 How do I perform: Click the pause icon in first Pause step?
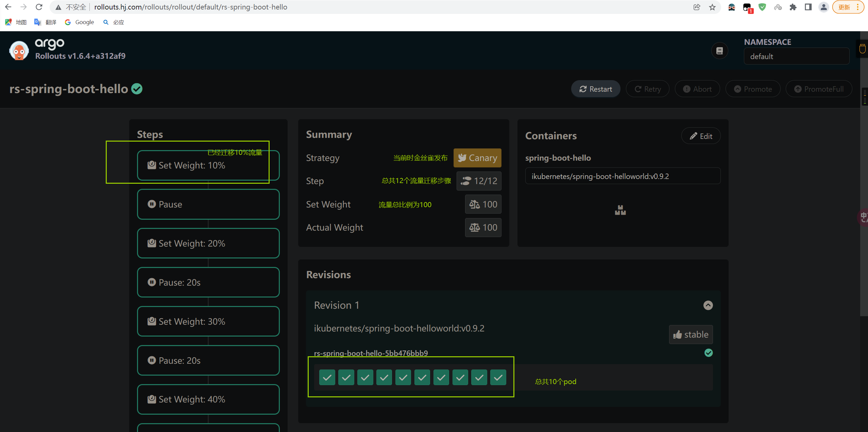(152, 204)
